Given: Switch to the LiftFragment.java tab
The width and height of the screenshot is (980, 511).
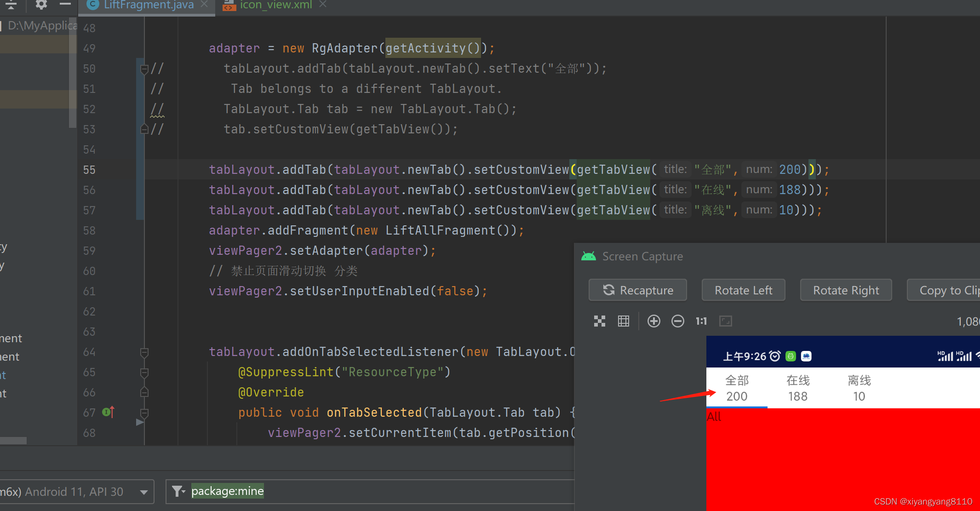Looking at the screenshot, I should pos(148,5).
